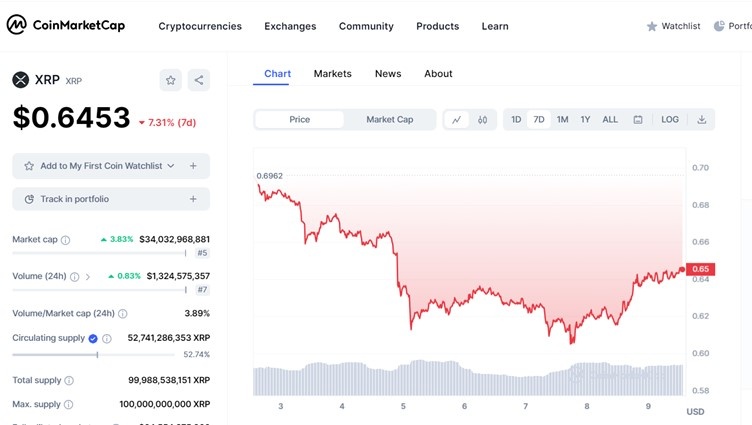This screenshot has height=425, width=752.
Task: Select the 1M time range
Action: click(562, 120)
